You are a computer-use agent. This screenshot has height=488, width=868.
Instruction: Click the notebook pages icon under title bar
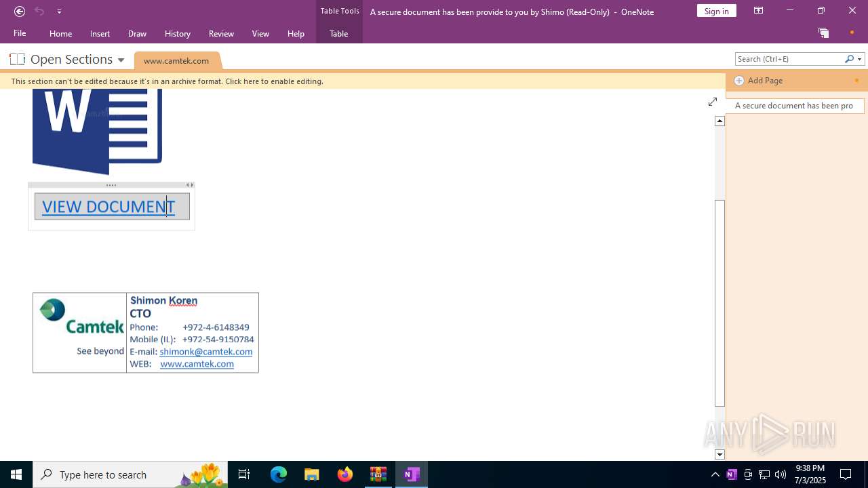823,33
